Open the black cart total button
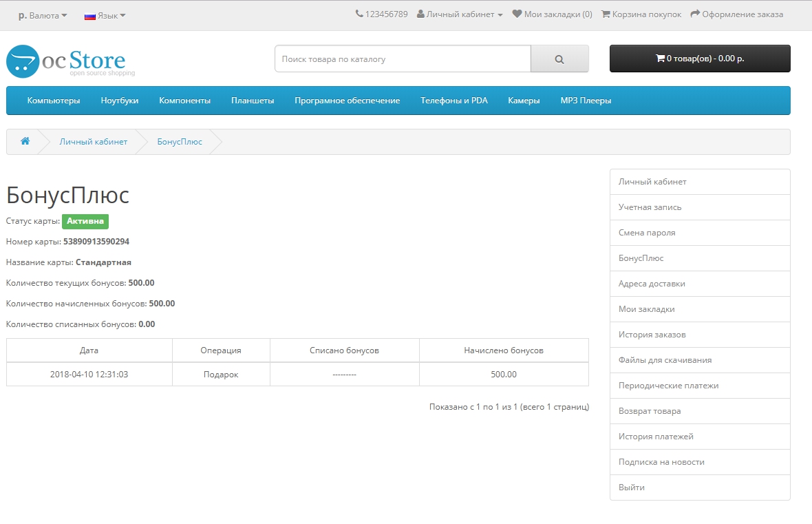Viewport: 812px width, 524px height. click(x=700, y=59)
